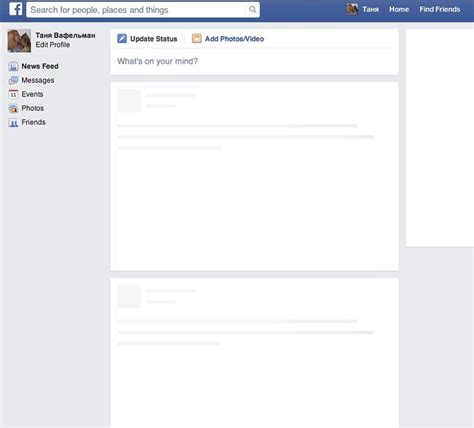Open Photos in sidebar
The image size is (474, 428).
(33, 108)
